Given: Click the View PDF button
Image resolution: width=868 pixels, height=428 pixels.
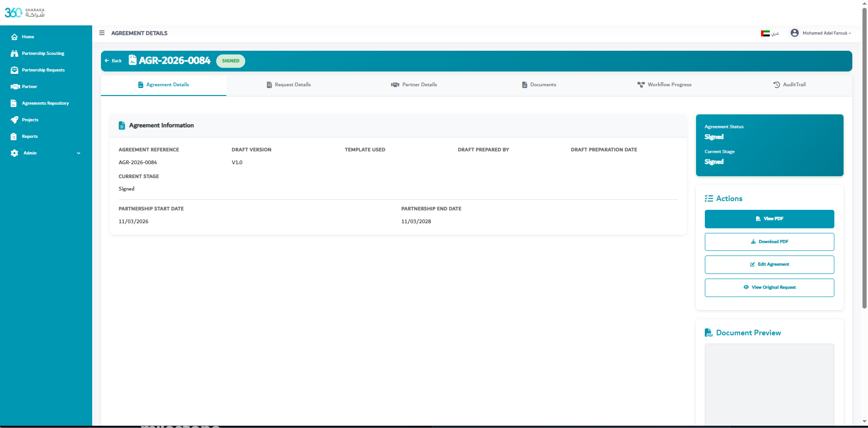Looking at the screenshot, I should 769,219.
